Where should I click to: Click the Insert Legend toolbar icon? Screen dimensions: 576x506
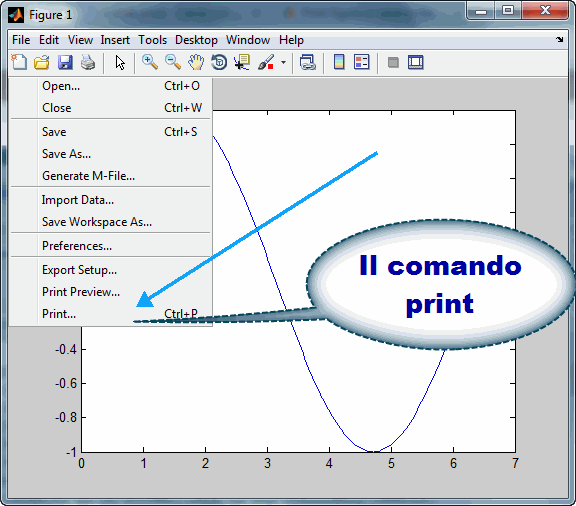361,62
